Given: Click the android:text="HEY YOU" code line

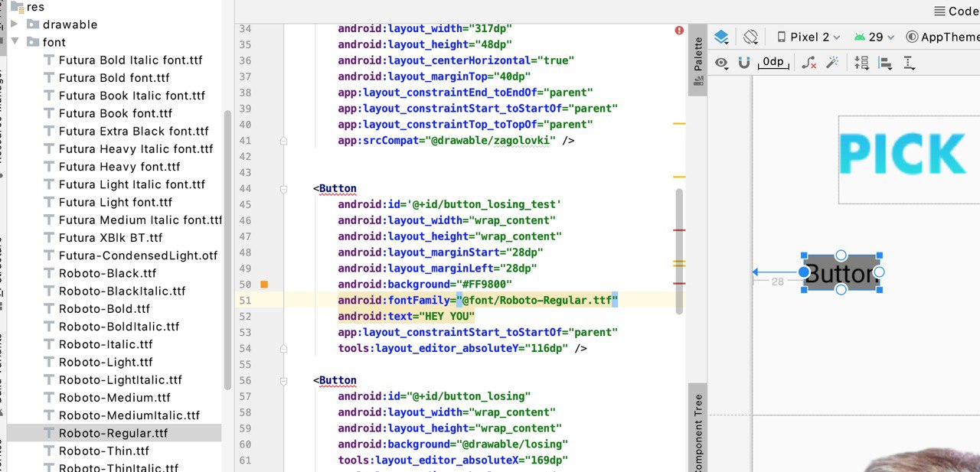Looking at the screenshot, I should tap(407, 316).
